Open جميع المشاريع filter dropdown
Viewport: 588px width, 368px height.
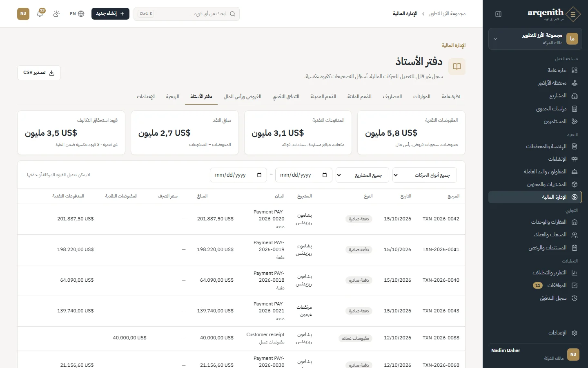click(x=362, y=175)
